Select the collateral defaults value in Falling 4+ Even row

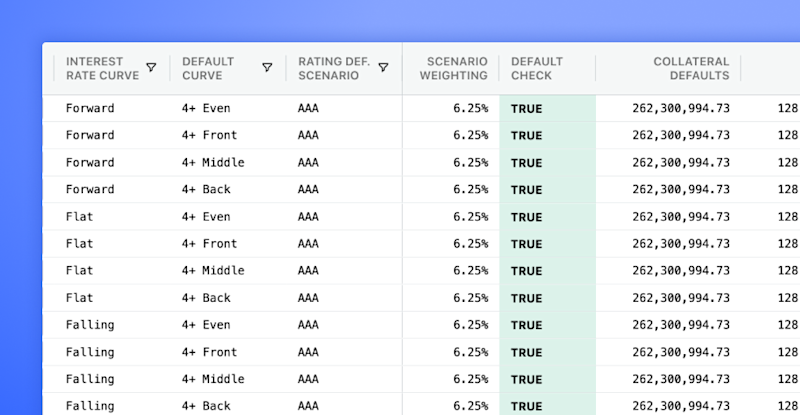pos(681,325)
